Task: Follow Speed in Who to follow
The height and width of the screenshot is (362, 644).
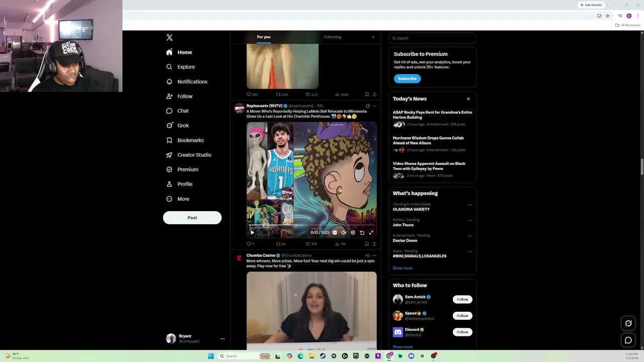Action: click(x=462, y=316)
